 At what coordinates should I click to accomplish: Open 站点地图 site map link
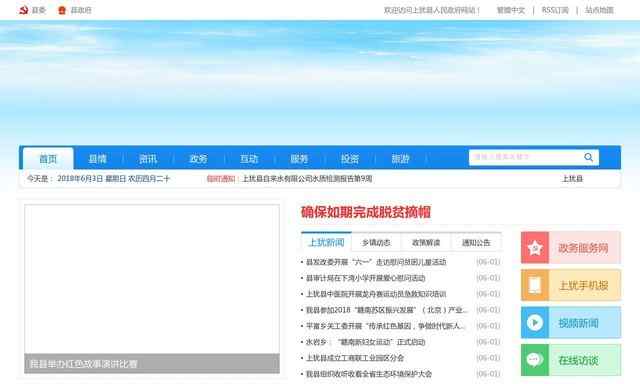[x=599, y=10]
